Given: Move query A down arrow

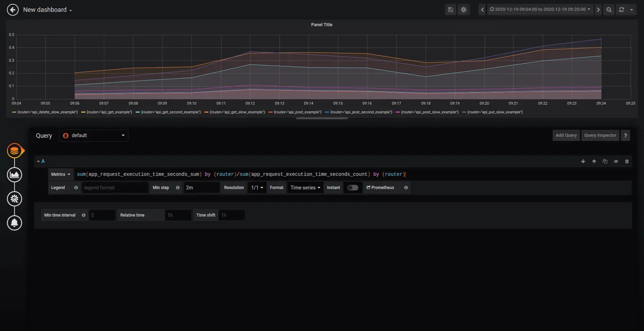Looking at the screenshot, I should pos(583,161).
